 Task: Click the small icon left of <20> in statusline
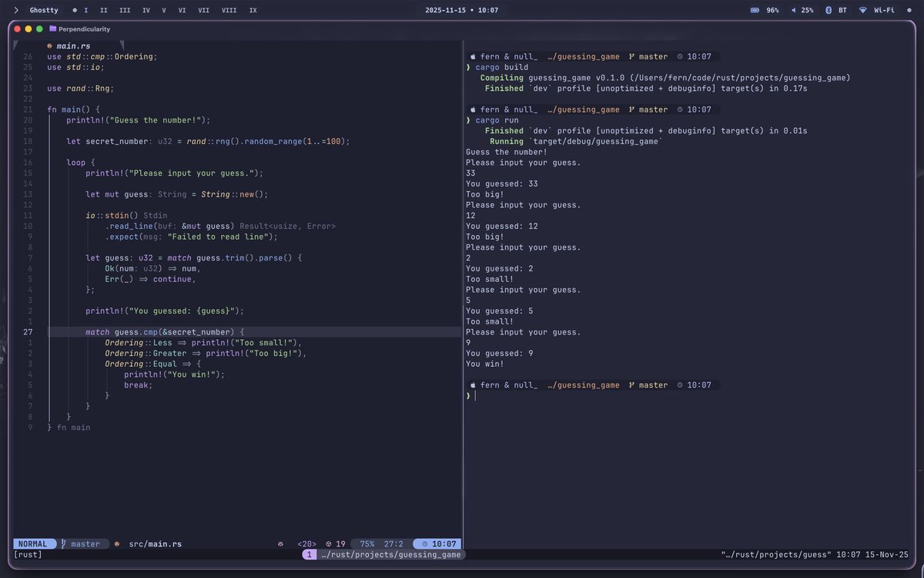[x=280, y=544]
